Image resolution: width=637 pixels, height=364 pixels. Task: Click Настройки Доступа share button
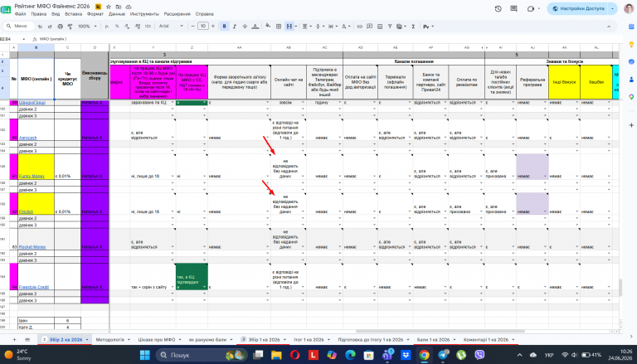coord(577,8)
